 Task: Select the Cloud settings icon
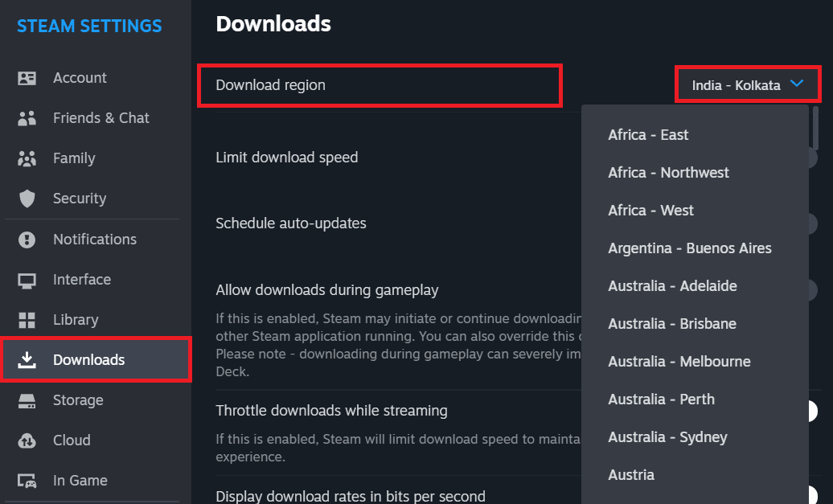pyautogui.click(x=27, y=440)
